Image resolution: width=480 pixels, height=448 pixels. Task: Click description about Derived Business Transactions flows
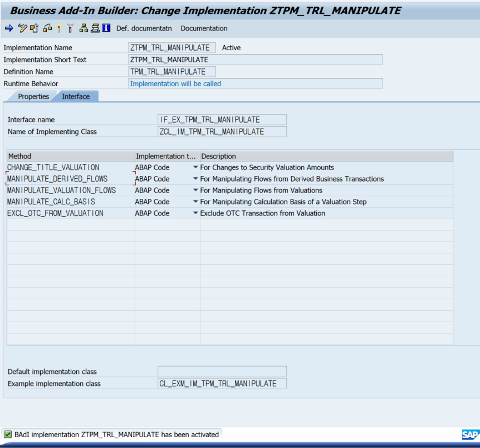click(x=292, y=179)
